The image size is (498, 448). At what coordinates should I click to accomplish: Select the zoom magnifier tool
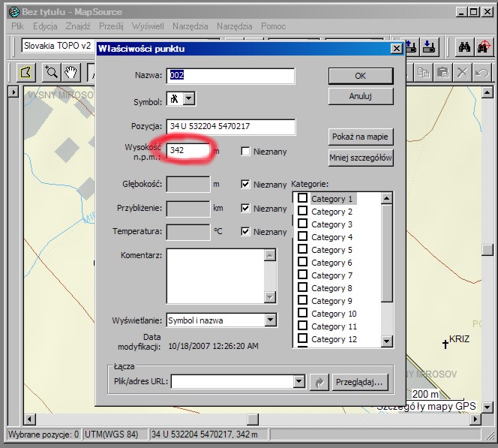coord(51,73)
